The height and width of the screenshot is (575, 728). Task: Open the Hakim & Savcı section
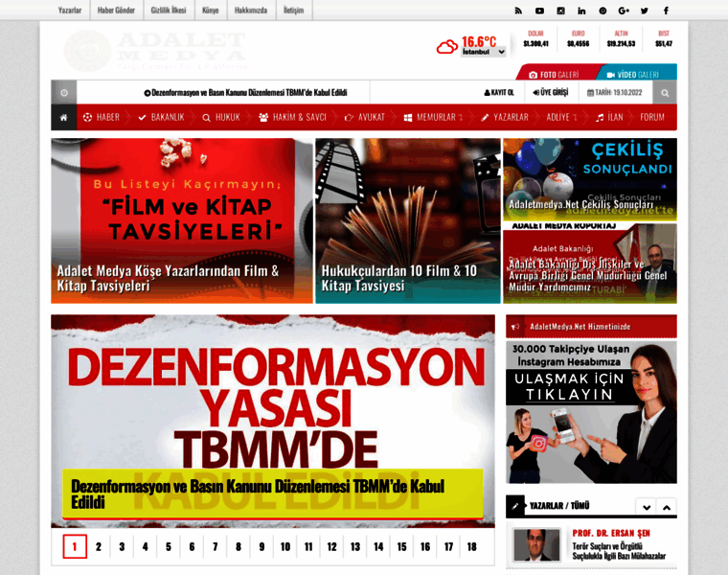(x=292, y=118)
